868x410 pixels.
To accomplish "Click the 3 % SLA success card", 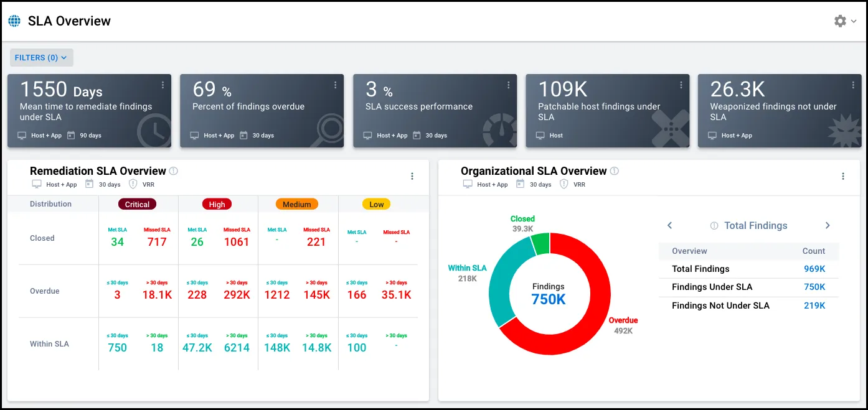I will click(435, 111).
